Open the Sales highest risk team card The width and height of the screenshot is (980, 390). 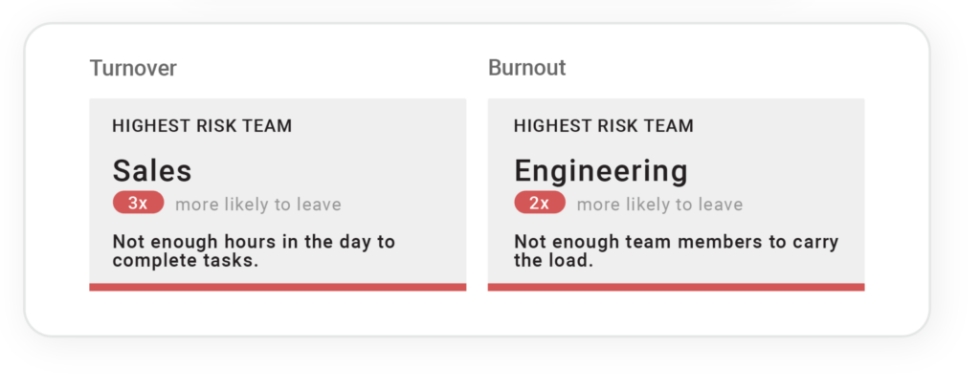click(x=278, y=194)
